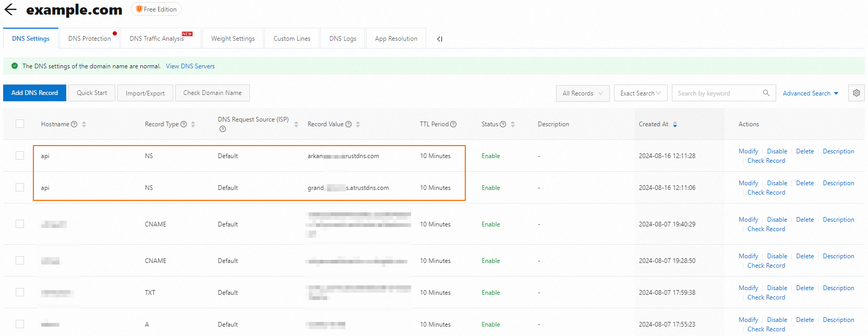Click the Free Edition shield badge
This screenshot has width=868, height=336.
tap(156, 9)
